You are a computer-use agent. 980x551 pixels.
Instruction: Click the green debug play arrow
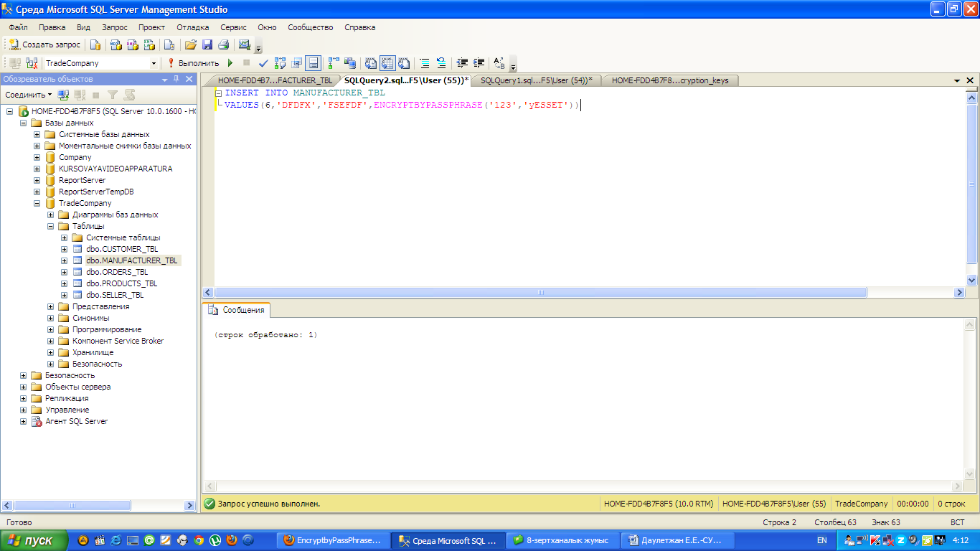[230, 63]
